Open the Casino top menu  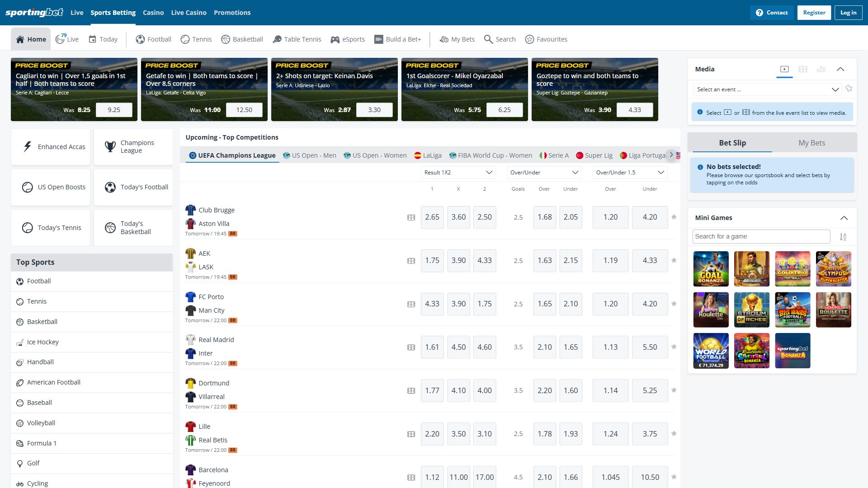(x=153, y=13)
